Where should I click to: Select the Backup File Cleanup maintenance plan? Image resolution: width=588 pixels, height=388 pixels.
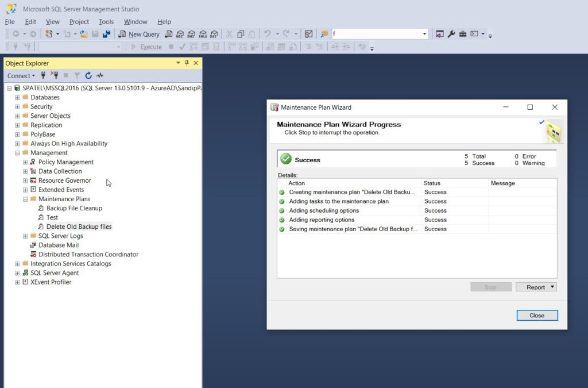click(74, 208)
